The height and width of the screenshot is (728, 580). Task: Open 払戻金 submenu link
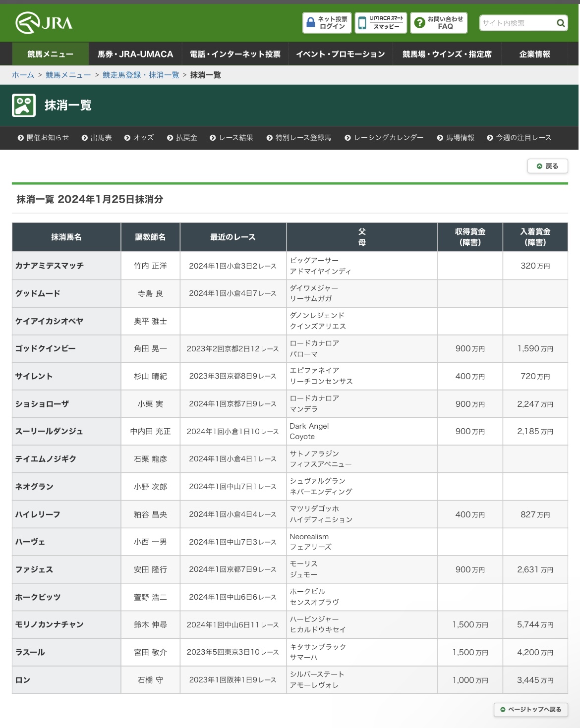point(182,138)
